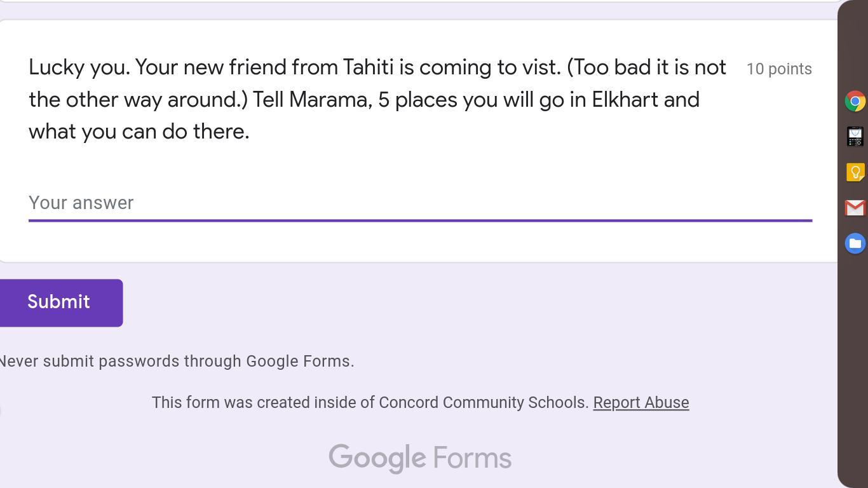Open Google Chrome from the shelf
This screenshot has width=868, height=488.
(x=855, y=101)
